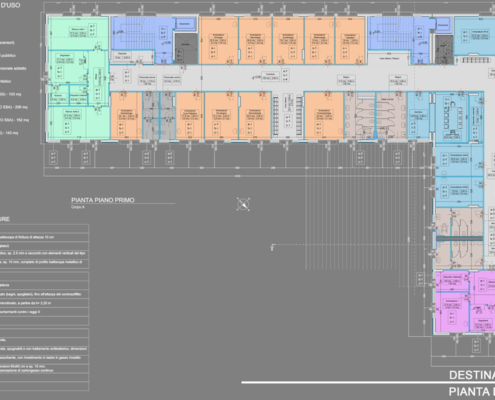Select the "Baby Corner" room label
The width and height of the screenshot is (495, 400).
pyautogui.click(x=387, y=99)
